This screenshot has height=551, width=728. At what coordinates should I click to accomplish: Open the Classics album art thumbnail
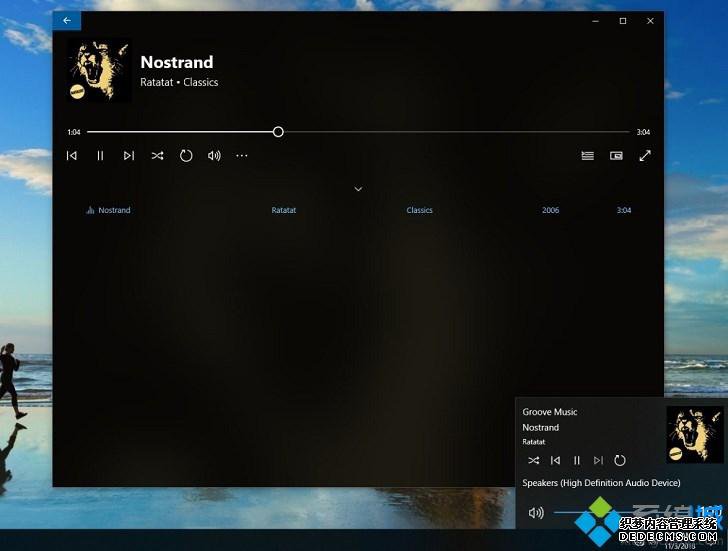pos(98,70)
